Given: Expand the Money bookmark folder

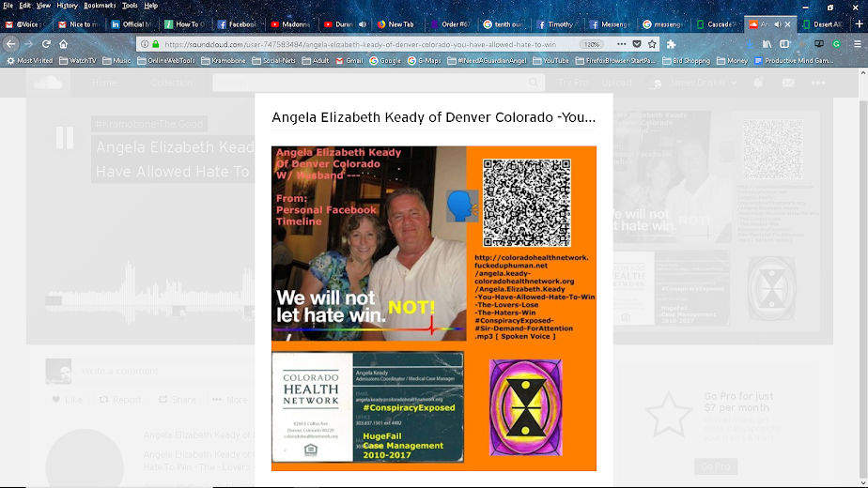Looking at the screenshot, I should pos(733,61).
